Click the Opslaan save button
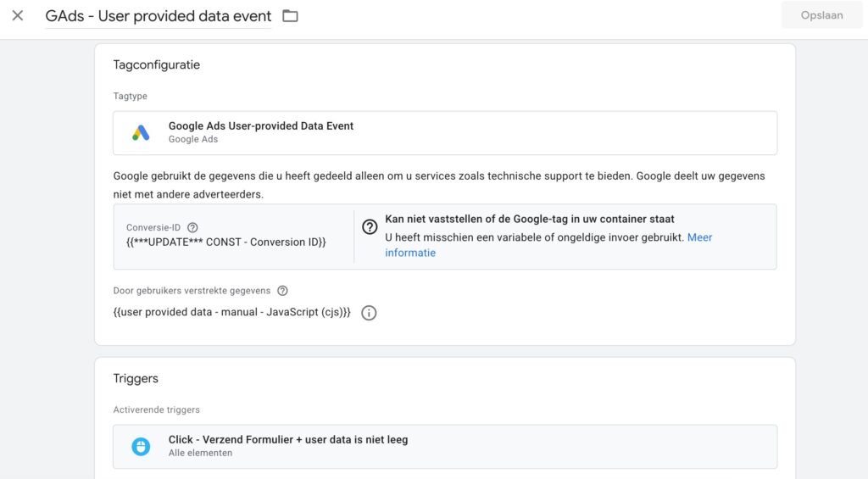868x479 pixels. point(821,15)
